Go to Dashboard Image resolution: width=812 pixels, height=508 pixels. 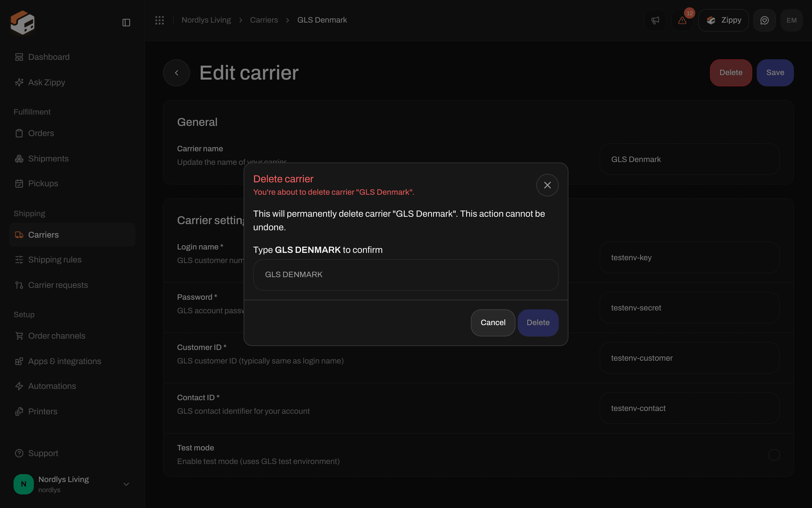coord(72,57)
